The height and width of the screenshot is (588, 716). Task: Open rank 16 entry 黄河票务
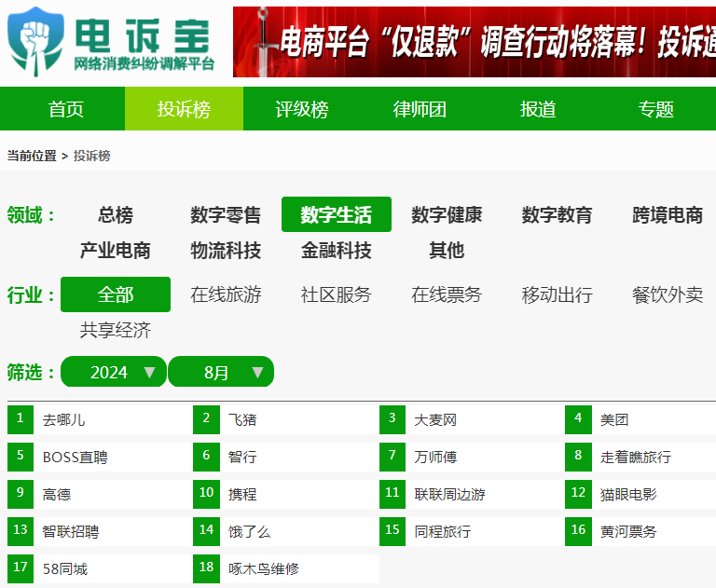click(x=640, y=531)
